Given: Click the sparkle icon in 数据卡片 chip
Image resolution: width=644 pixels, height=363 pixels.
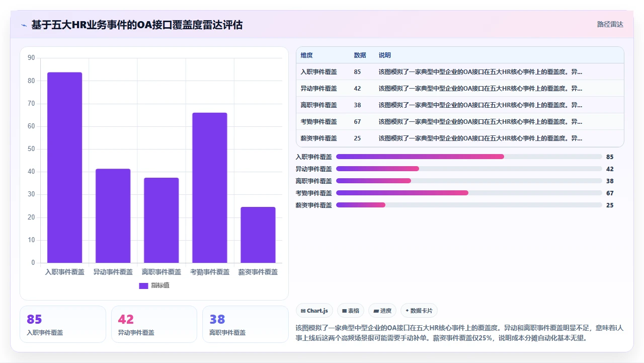Looking at the screenshot, I should click(x=407, y=311).
